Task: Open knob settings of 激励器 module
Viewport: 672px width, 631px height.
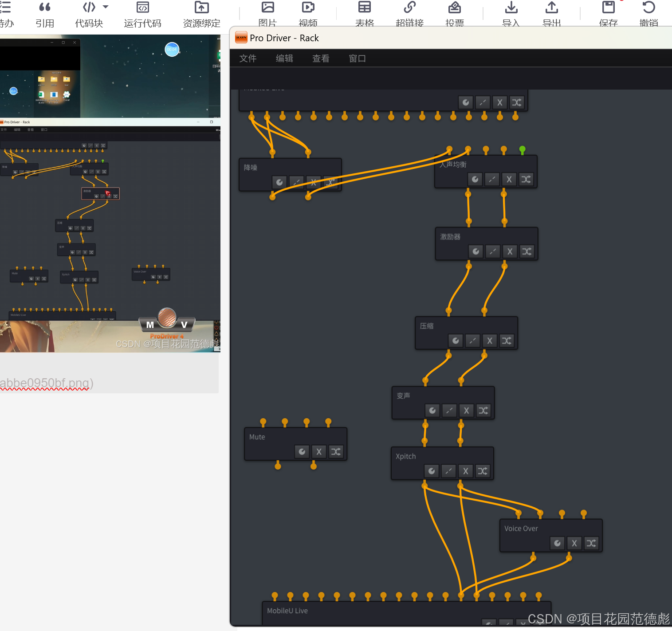Action: [x=476, y=251]
